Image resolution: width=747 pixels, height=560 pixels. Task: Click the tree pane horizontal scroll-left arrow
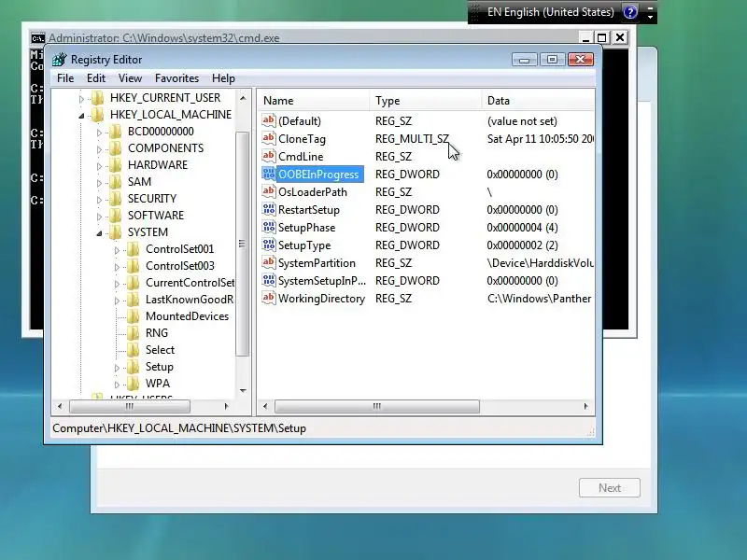[x=60, y=406]
